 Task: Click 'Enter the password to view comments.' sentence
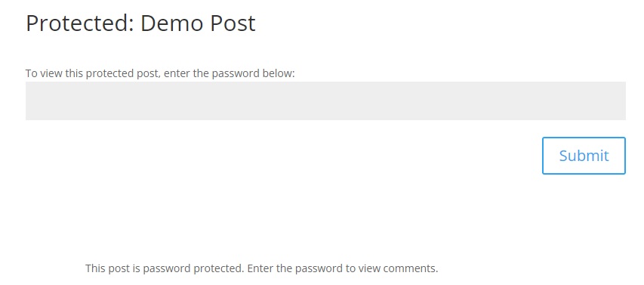[x=343, y=268]
